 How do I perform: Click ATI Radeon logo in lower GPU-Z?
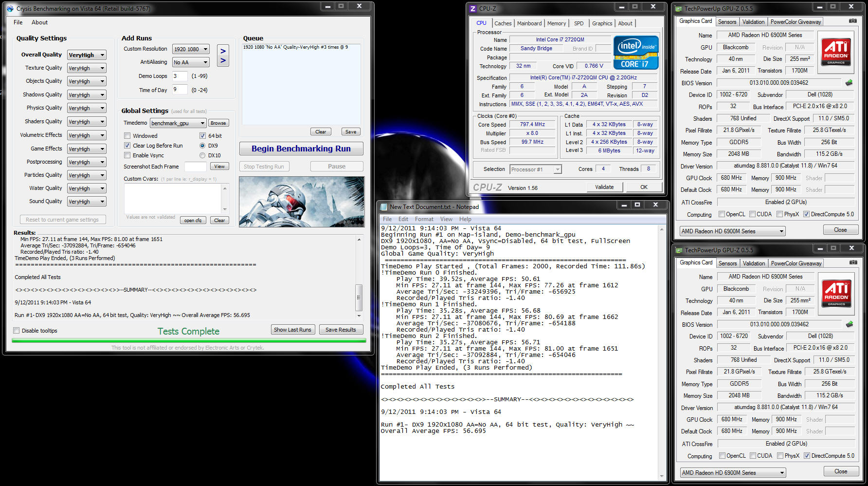tap(836, 293)
